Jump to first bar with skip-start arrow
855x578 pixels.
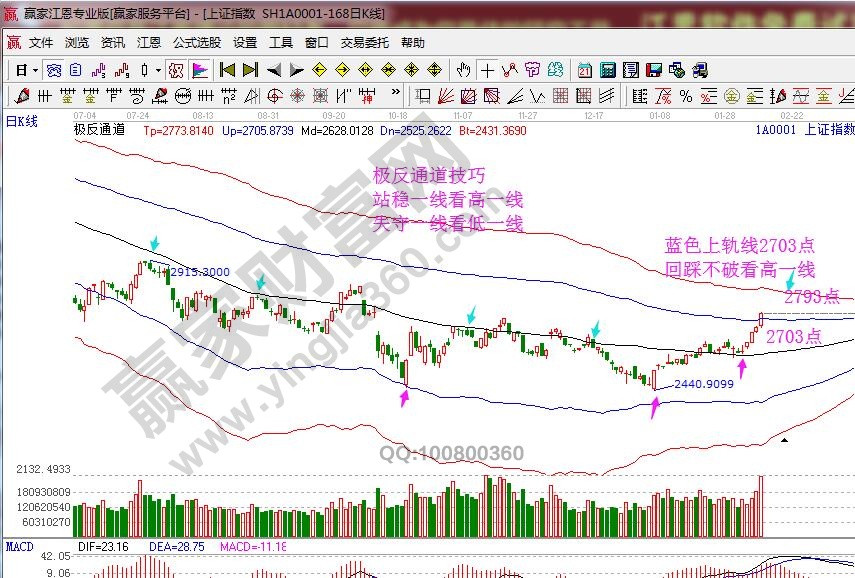tap(227, 70)
